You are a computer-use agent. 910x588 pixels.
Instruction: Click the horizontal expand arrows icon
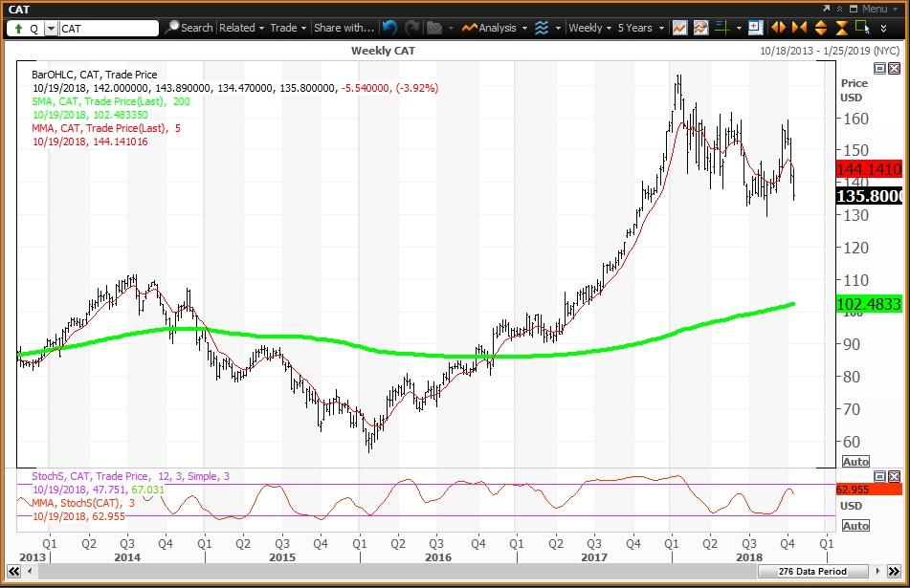778,28
